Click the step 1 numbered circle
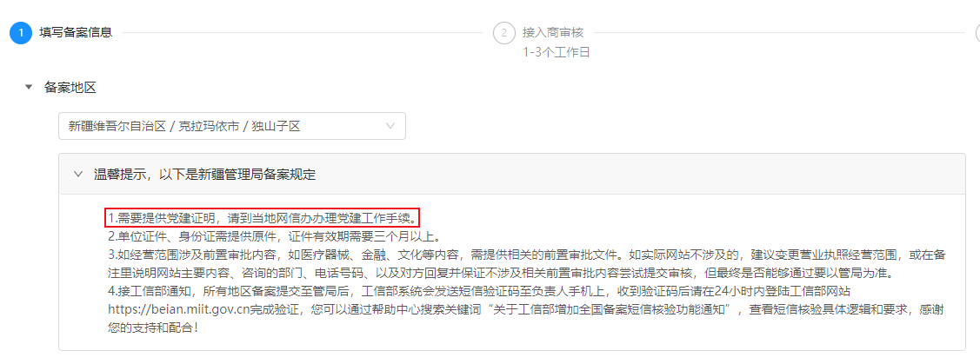 tap(21, 32)
